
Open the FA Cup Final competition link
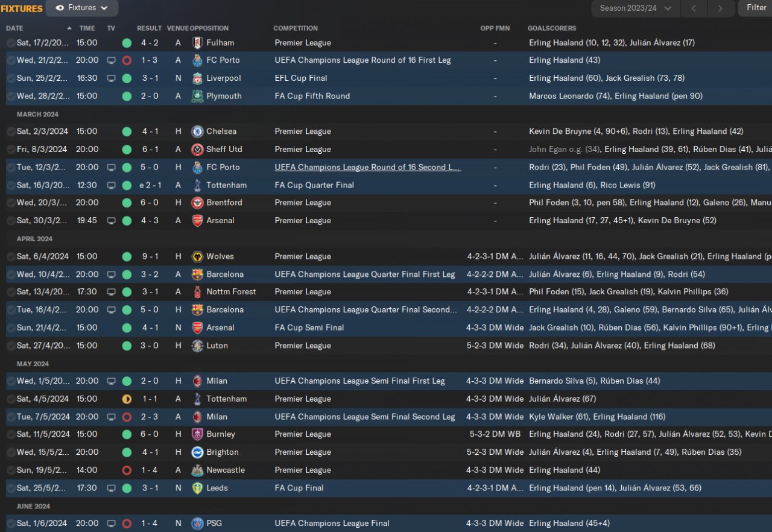(x=299, y=488)
